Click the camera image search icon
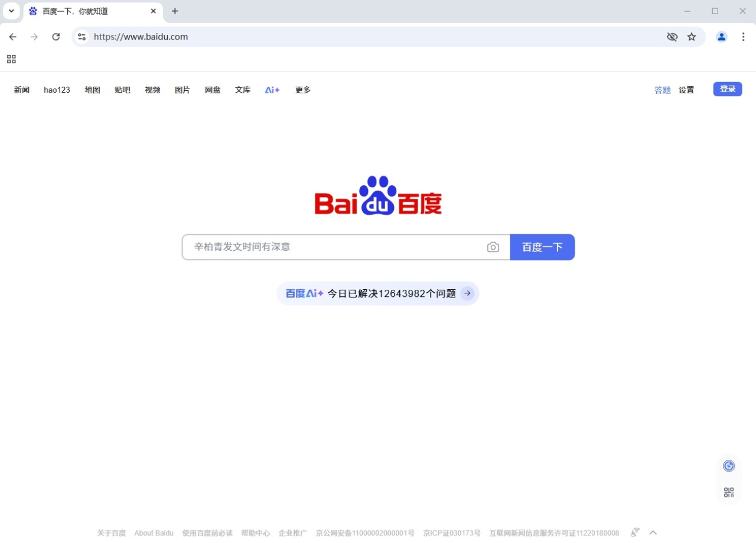 (x=493, y=247)
